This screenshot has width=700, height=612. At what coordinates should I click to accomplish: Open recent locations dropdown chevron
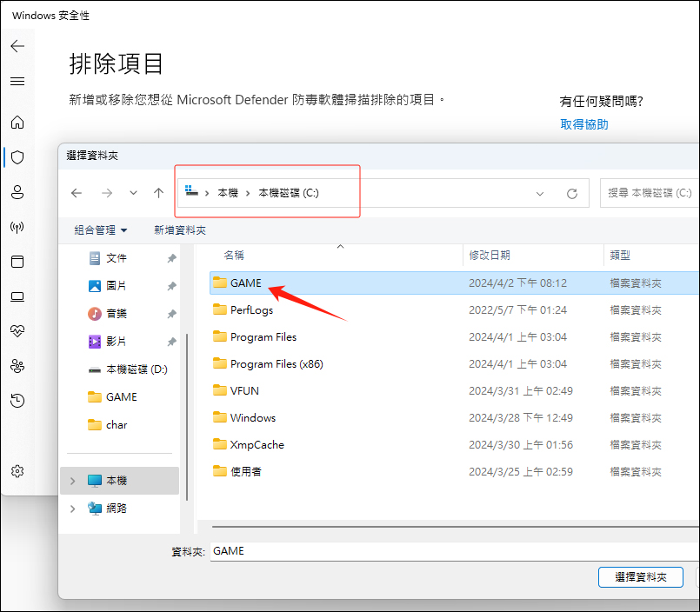point(133,193)
